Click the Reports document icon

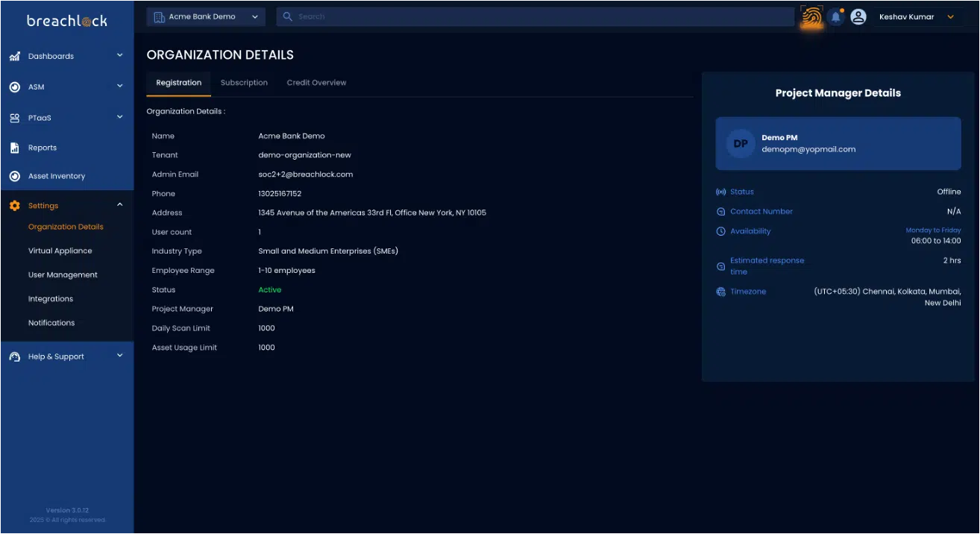(14, 148)
